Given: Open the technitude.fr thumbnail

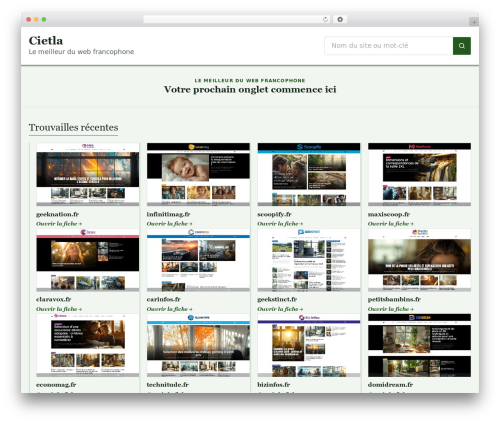Looking at the screenshot, I should coord(198,345).
